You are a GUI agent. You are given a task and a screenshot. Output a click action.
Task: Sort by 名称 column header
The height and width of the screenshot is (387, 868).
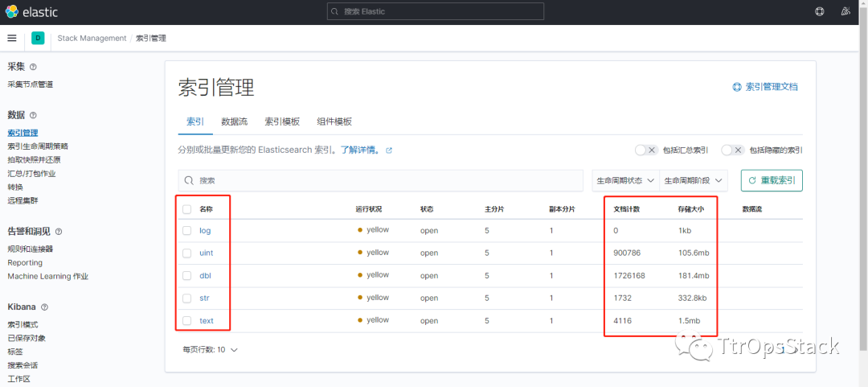206,209
